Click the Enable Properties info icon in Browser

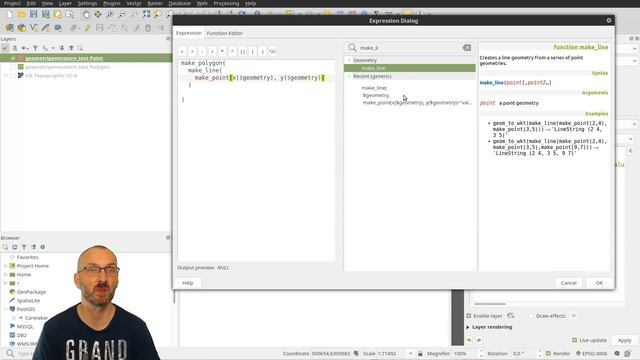click(42, 247)
